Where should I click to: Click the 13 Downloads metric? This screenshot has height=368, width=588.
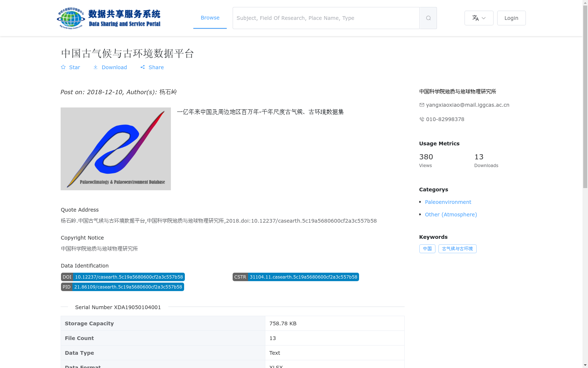tap(486, 160)
